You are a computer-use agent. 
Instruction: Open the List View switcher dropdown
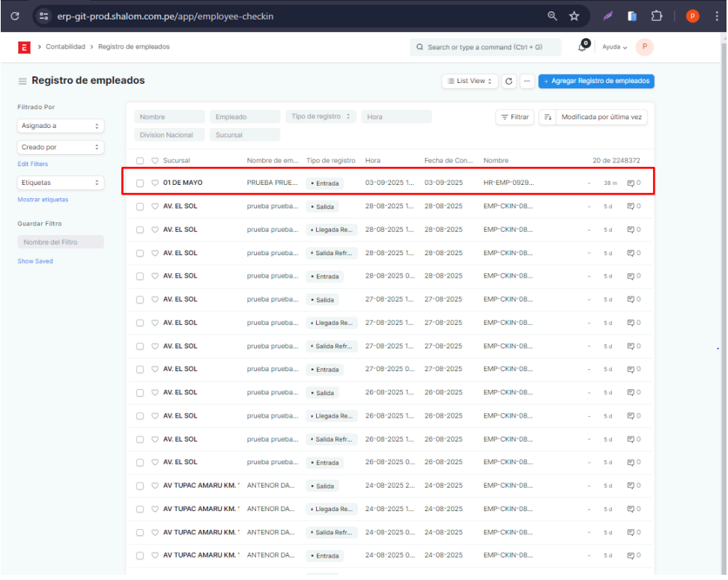click(470, 81)
